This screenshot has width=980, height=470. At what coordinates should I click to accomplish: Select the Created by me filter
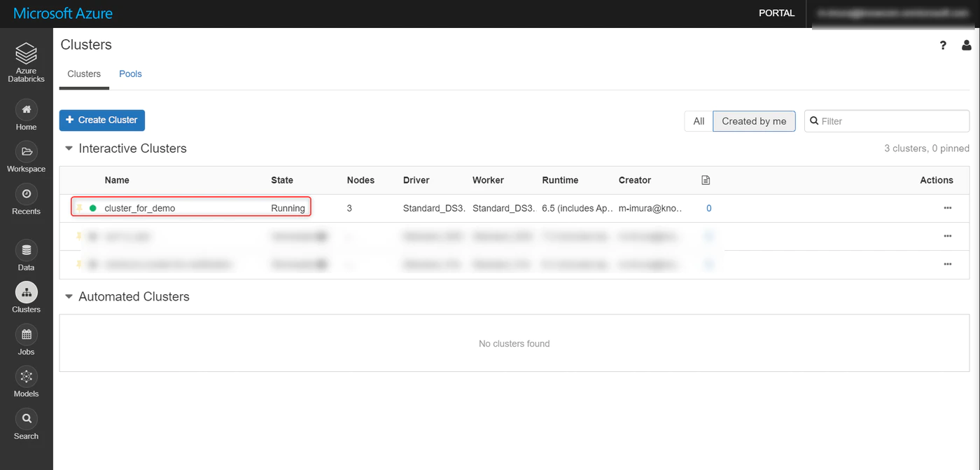click(x=754, y=121)
